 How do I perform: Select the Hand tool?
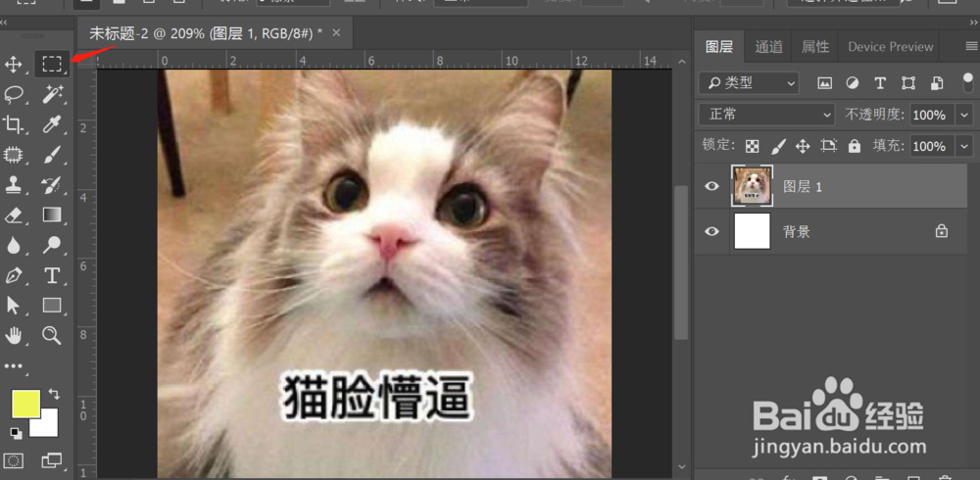(14, 335)
